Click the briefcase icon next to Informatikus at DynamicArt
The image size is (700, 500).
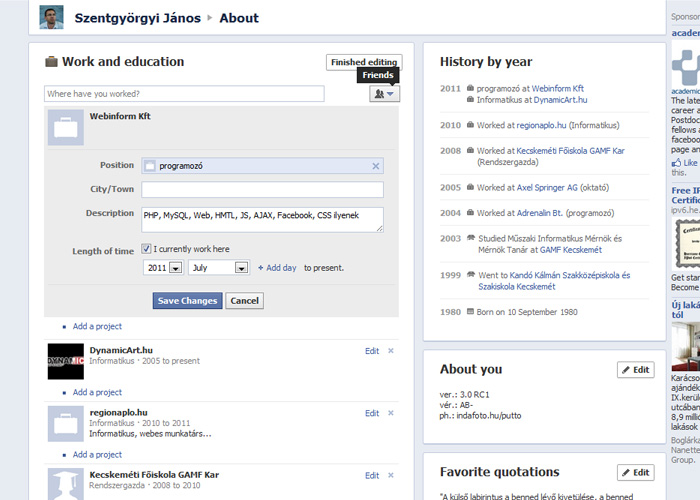click(x=470, y=99)
